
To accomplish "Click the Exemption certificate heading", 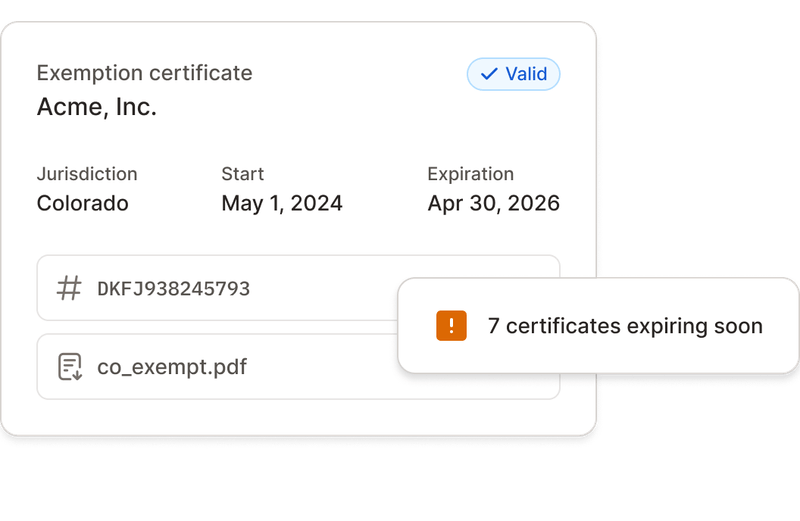I will (144, 73).
